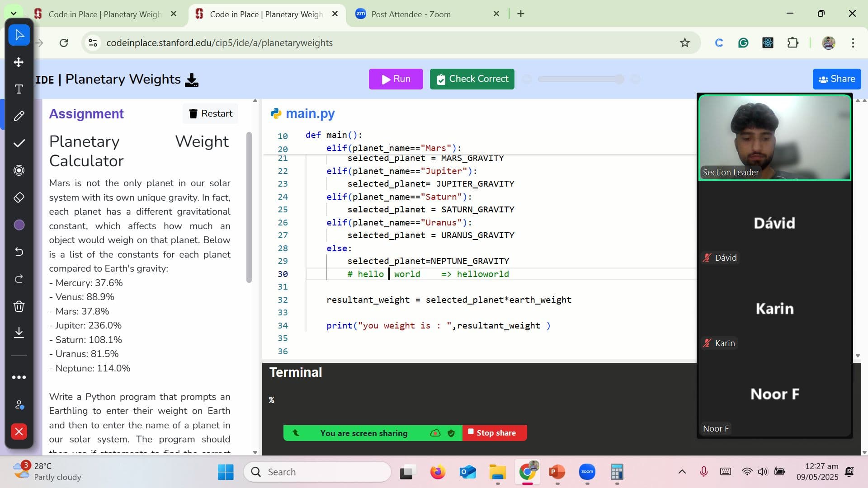Select the Text annotation tool
The width and height of the screenshot is (868, 488).
coord(19,89)
